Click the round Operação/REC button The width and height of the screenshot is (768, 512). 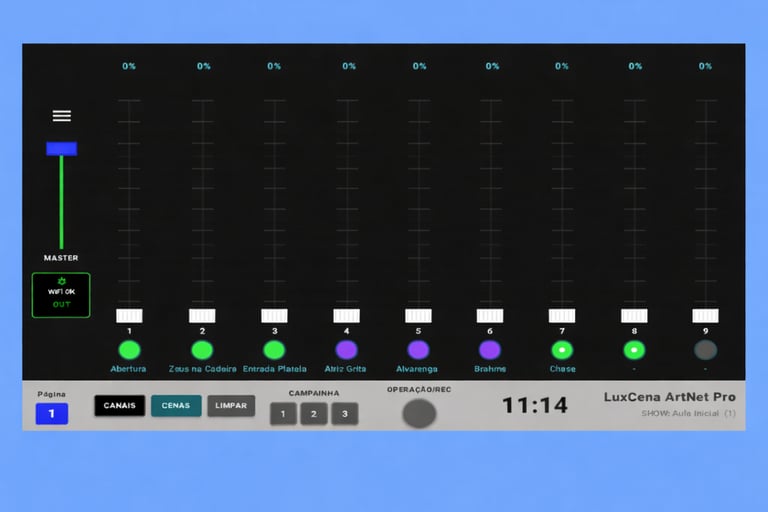pyautogui.click(x=419, y=413)
